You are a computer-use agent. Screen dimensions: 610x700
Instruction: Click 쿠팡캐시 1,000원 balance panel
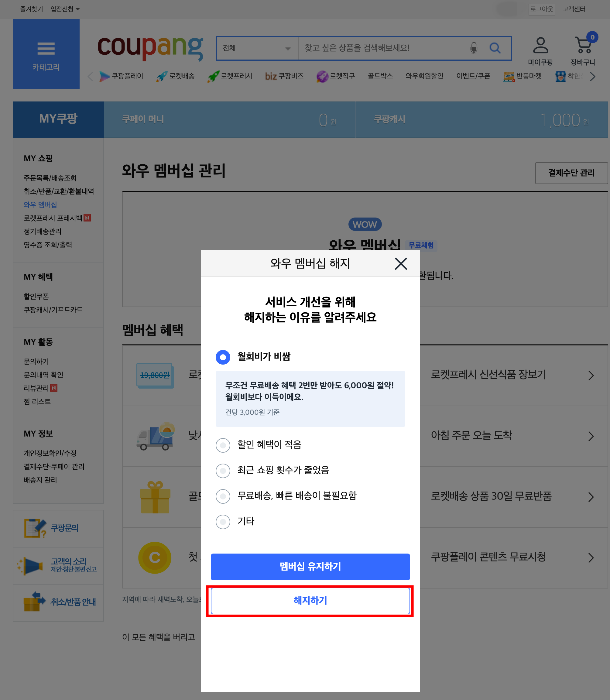pyautogui.click(x=482, y=119)
